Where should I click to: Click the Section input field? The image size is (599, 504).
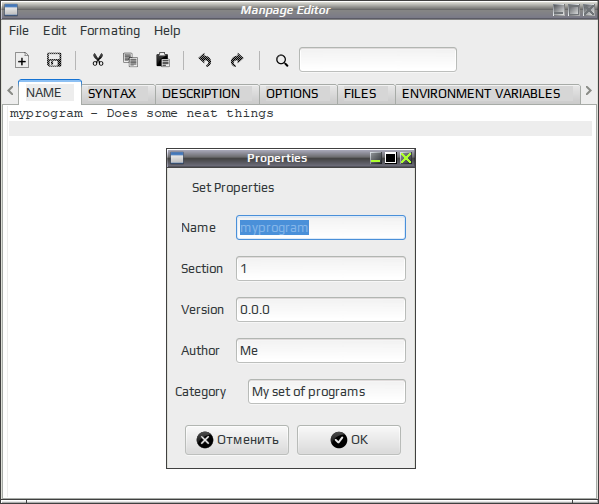tap(321, 269)
